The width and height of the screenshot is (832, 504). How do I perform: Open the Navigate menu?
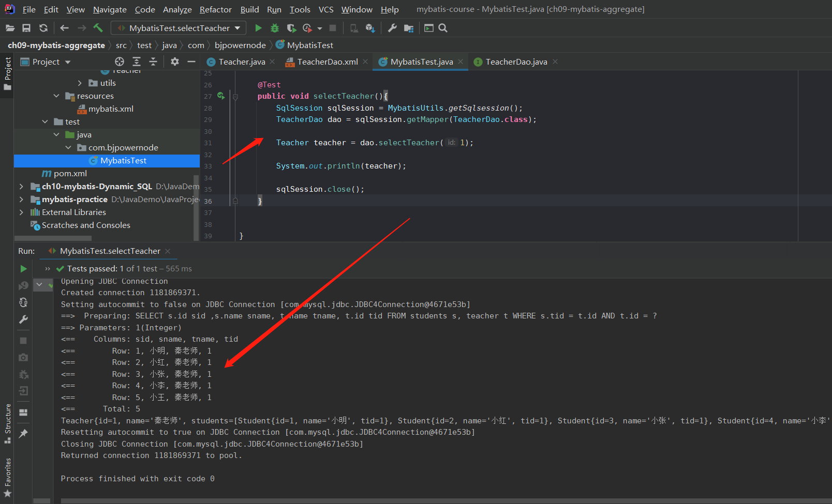point(110,9)
